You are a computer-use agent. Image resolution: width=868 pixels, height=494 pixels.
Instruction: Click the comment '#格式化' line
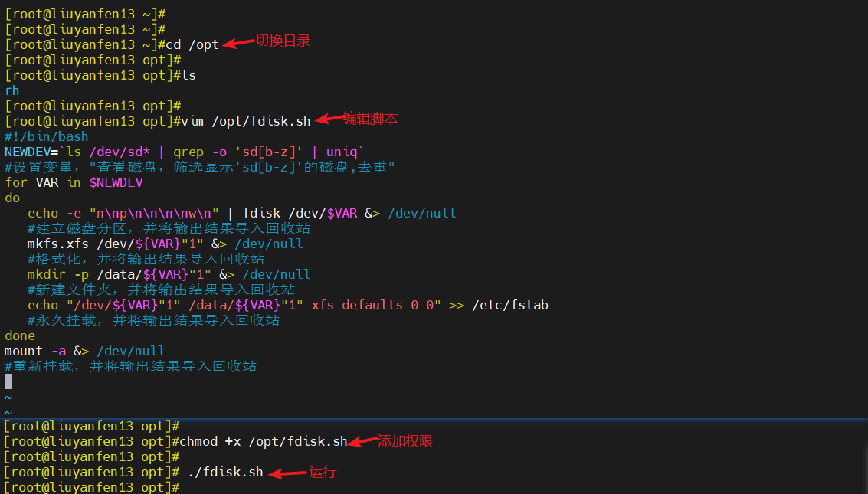[146, 259]
